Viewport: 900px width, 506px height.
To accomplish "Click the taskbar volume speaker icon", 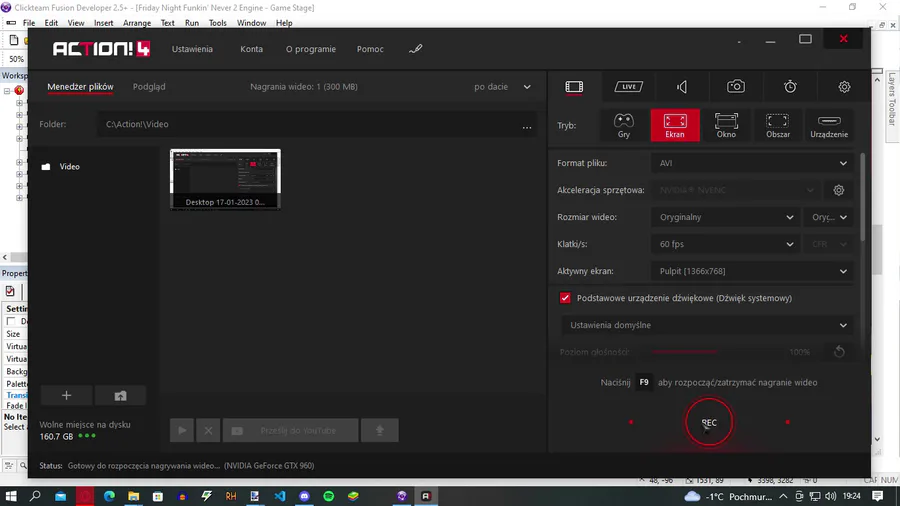I will 831,496.
